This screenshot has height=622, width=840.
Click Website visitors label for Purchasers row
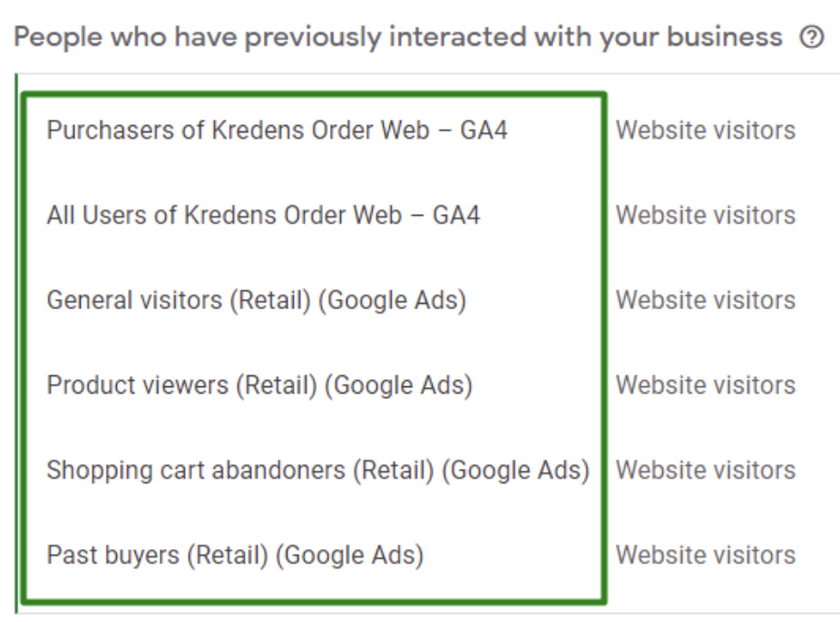706,131
